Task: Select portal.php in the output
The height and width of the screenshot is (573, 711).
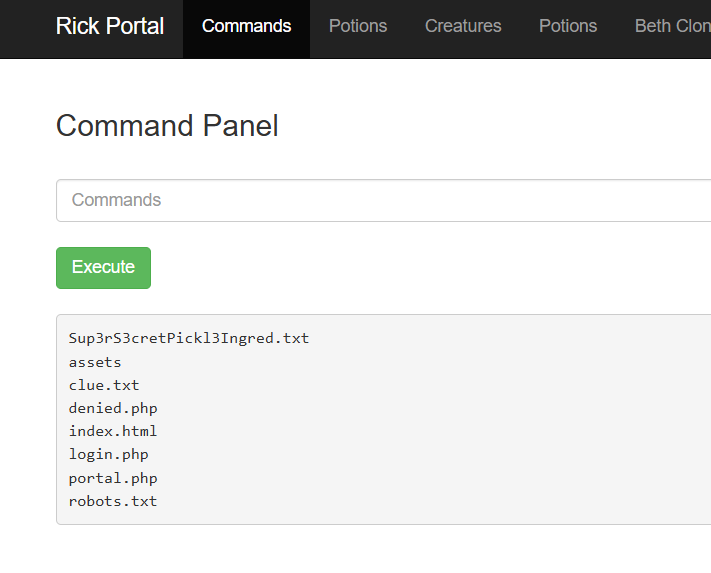Action: (x=113, y=478)
